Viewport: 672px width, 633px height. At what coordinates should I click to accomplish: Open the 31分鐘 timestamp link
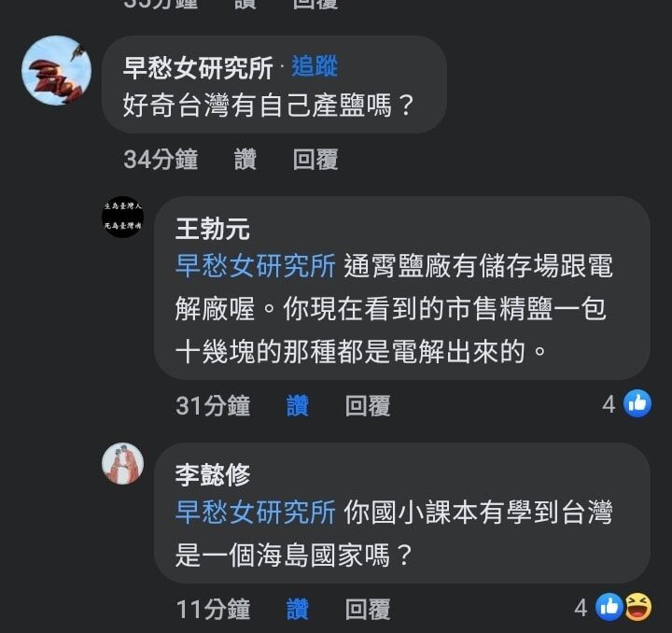pos(213,405)
